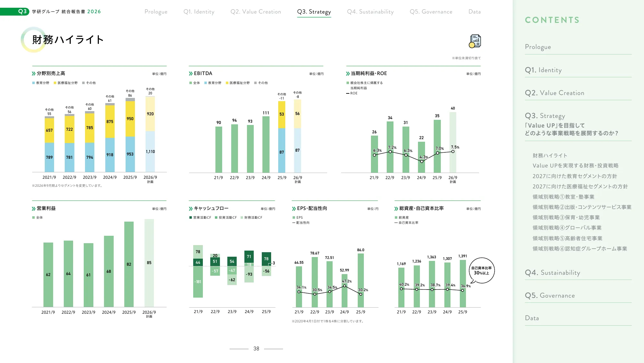
Task: Click the chevron icon beside EBITDA title
Action: pos(191,73)
